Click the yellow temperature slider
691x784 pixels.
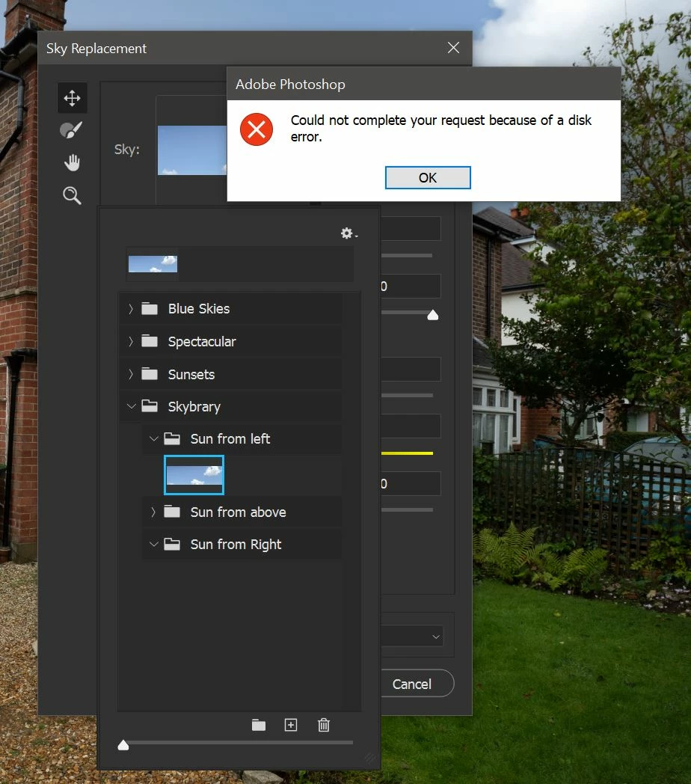pos(407,453)
